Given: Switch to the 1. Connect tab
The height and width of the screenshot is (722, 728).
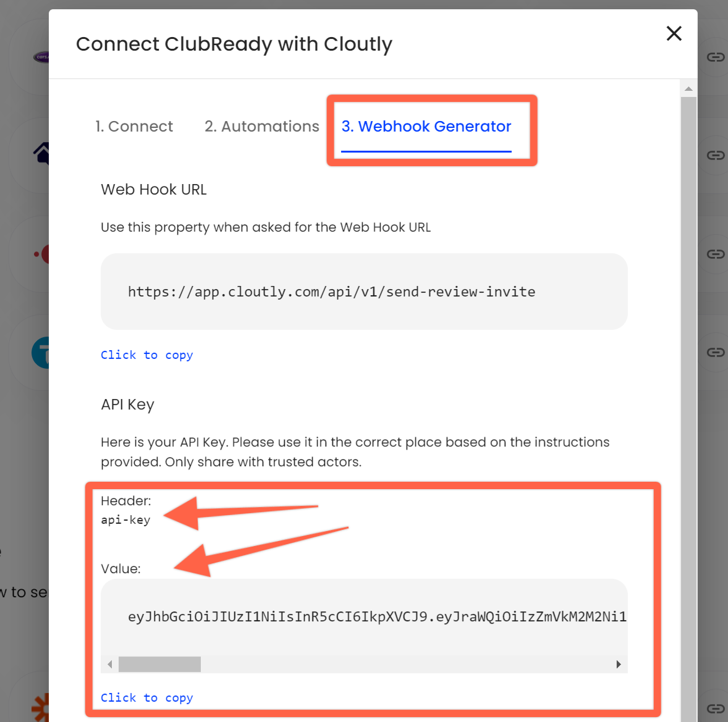Looking at the screenshot, I should 134,127.
